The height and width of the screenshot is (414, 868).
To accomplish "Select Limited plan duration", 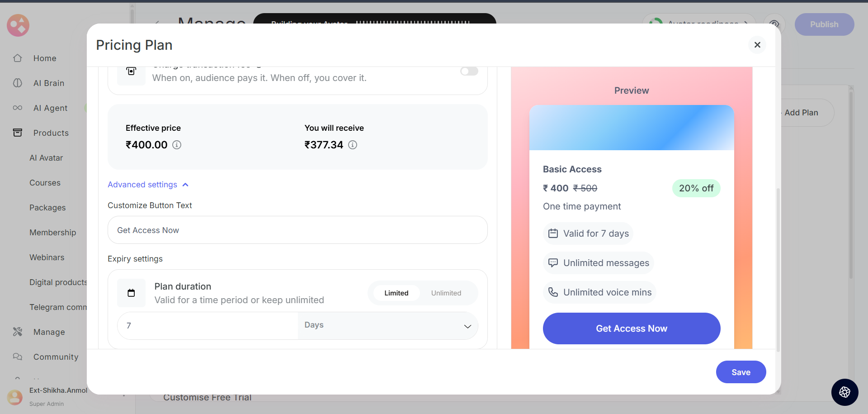I will click(x=396, y=293).
